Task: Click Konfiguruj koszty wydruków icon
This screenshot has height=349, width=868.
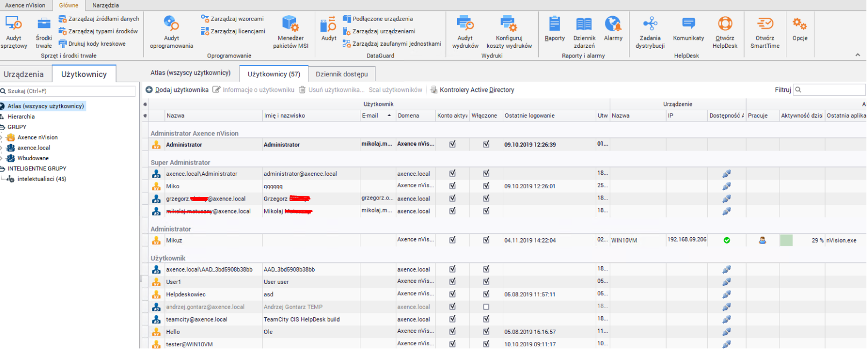Action: pyautogui.click(x=509, y=25)
